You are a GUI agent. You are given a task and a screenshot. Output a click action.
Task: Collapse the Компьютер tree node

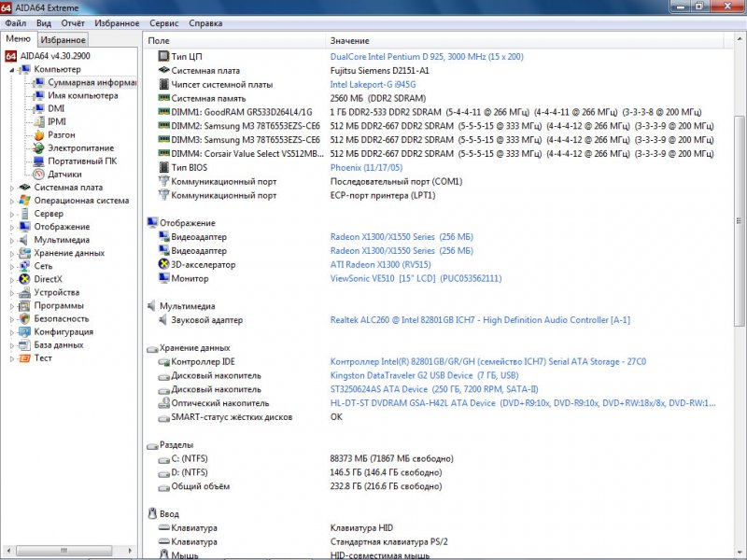point(12,69)
